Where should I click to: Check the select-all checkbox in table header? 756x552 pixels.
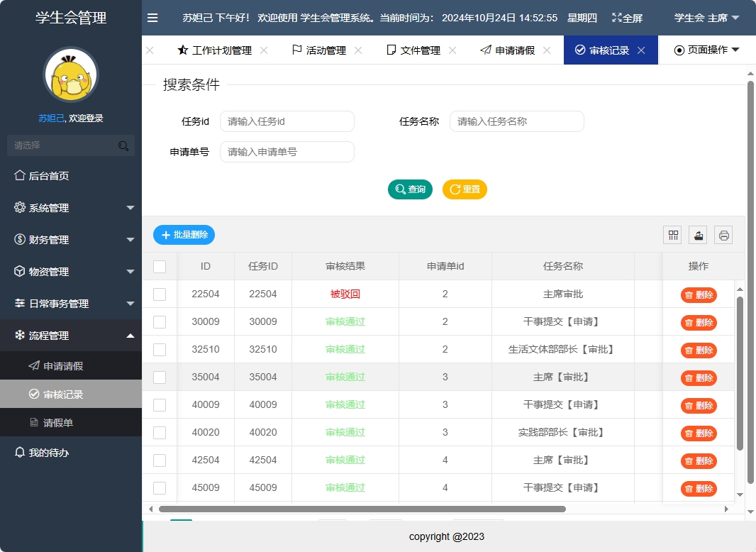(160, 266)
